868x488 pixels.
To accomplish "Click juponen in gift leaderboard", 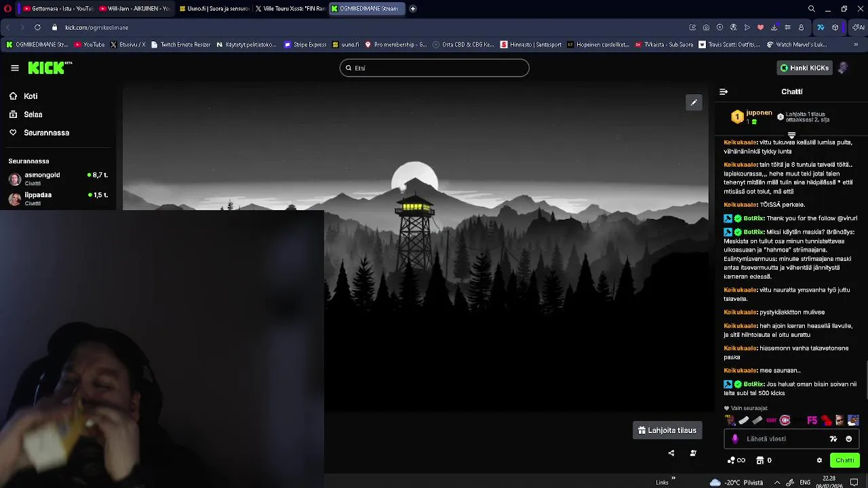I will click(759, 113).
